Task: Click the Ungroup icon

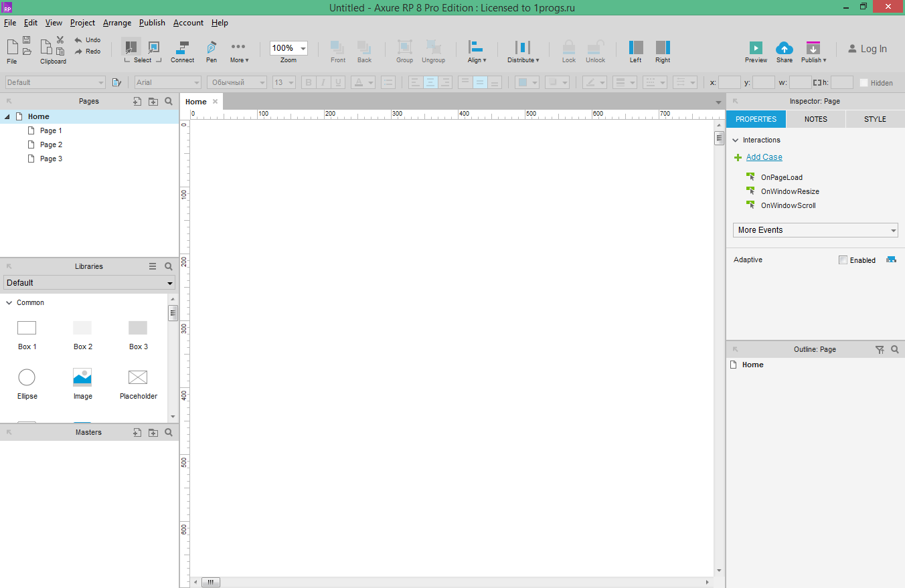Action: tap(434, 47)
